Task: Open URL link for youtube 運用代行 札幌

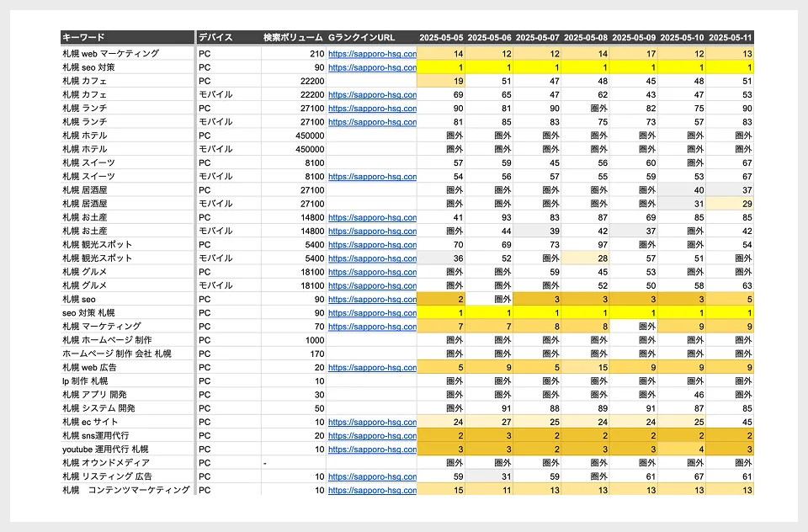Action: pyautogui.click(x=372, y=450)
